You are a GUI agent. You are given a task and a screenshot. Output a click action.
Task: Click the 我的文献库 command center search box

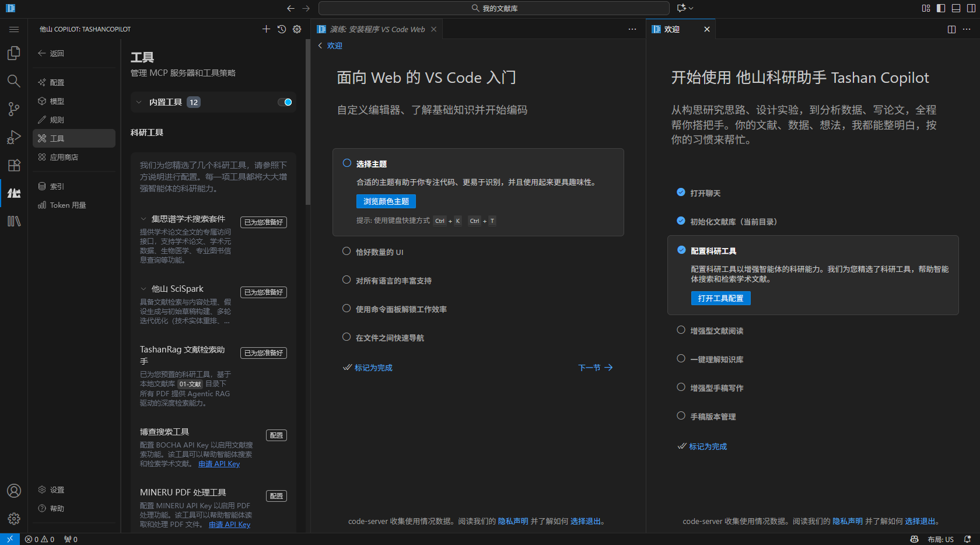click(494, 8)
